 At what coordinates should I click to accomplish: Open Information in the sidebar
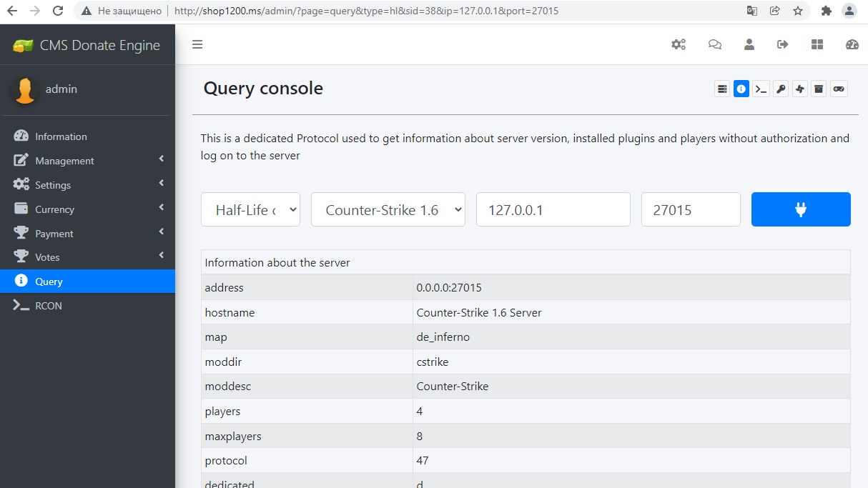[61, 136]
